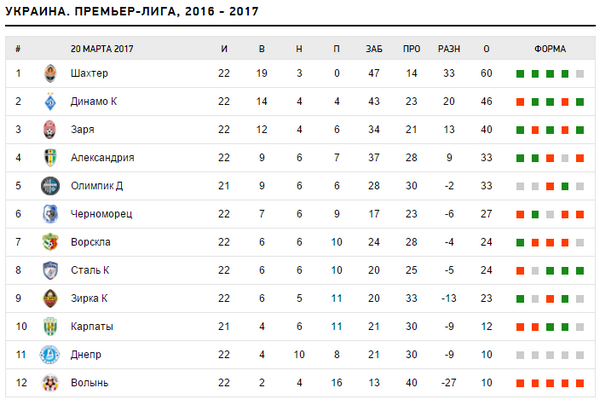Sort table by the О points column

[486, 48]
